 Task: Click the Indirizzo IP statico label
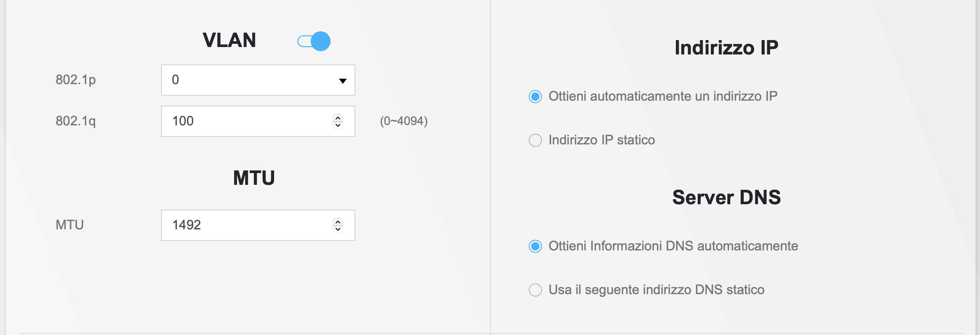coord(602,140)
